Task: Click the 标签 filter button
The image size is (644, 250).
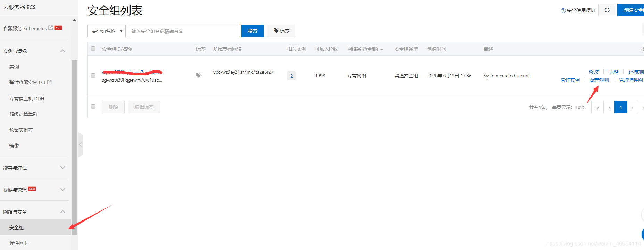Action: pyautogui.click(x=281, y=31)
